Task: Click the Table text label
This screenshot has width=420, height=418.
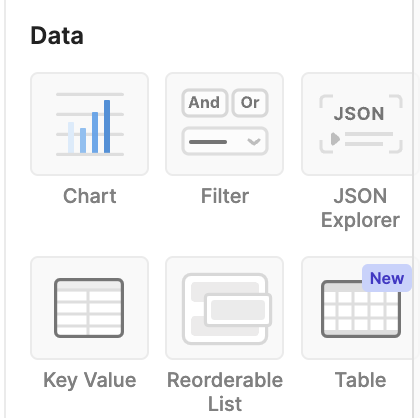Action: coord(360,380)
